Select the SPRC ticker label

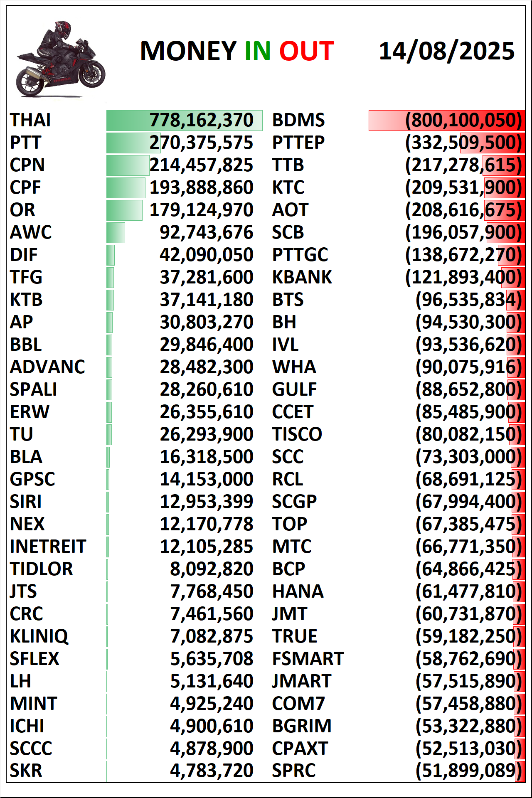[x=293, y=771]
